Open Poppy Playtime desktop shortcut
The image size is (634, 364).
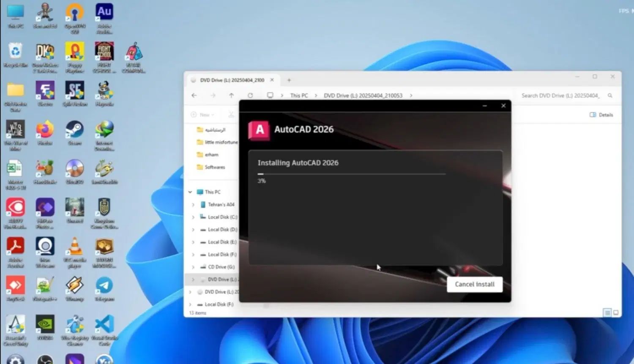(75, 57)
